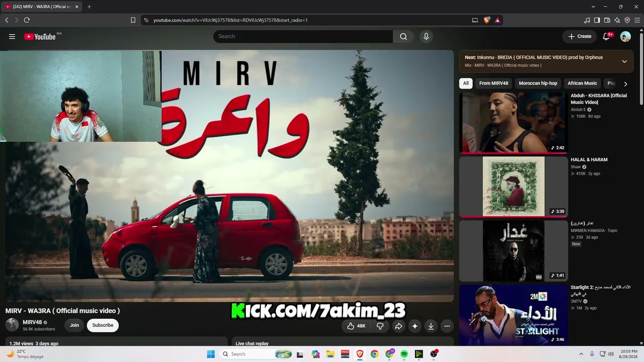The width and height of the screenshot is (644, 362).
Task: Open the MWMEN HAMADA 1:41 video thumbnail
Action: click(x=513, y=251)
